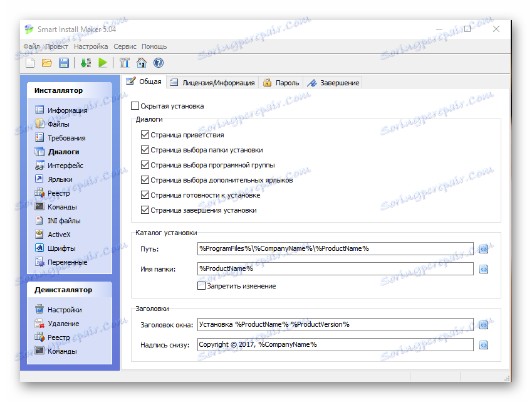Viewport: 532px width, 402px height.
Task: Enable the Запретить изменение checkbox
Action: coord(202,286)
